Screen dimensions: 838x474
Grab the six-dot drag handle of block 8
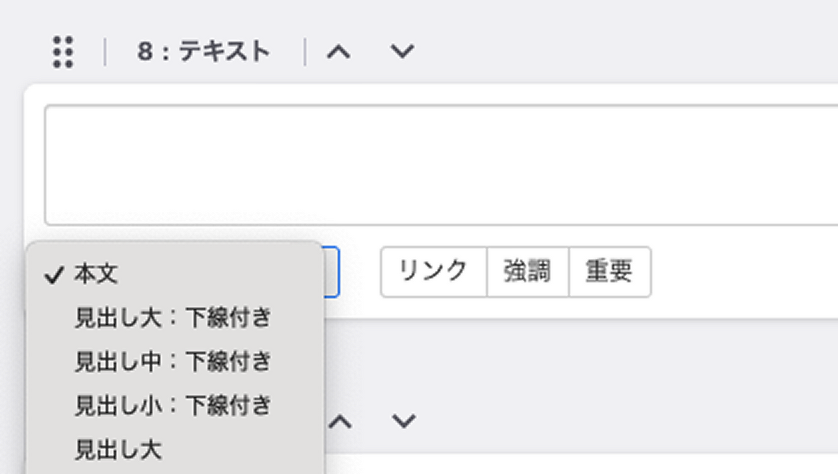(x=63, y=52)
